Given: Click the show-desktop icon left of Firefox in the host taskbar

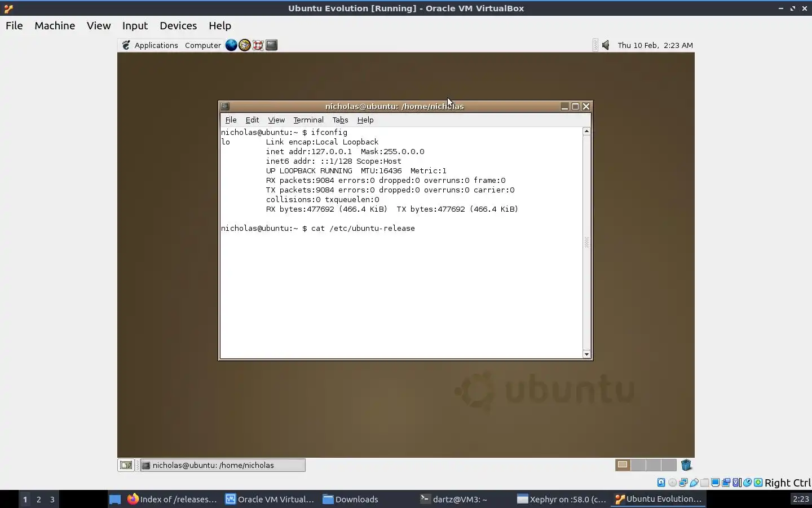Looking at the screenshot, I should click(x=115, y=499).
